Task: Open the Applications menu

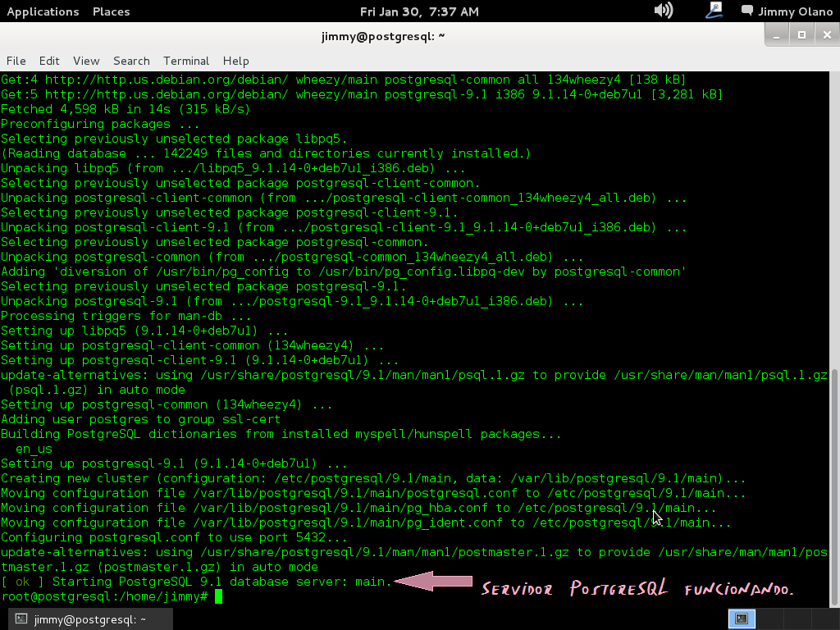Action: (x=43, y=11)
